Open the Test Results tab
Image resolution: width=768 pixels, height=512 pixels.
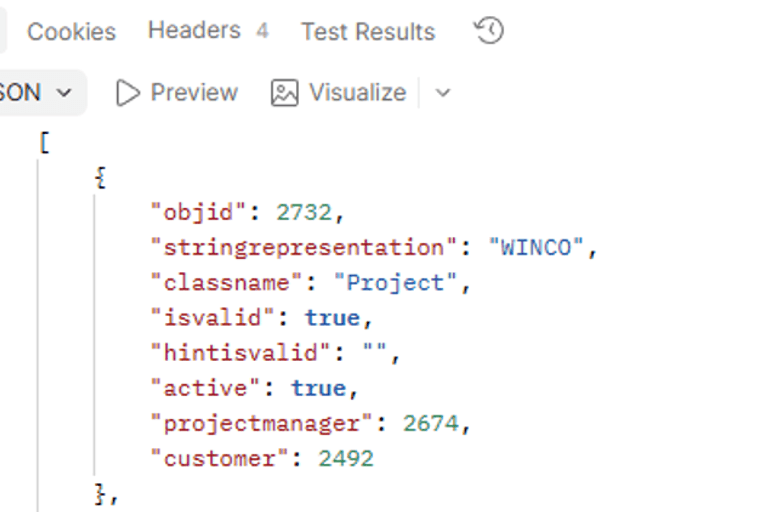click(368, 32)
